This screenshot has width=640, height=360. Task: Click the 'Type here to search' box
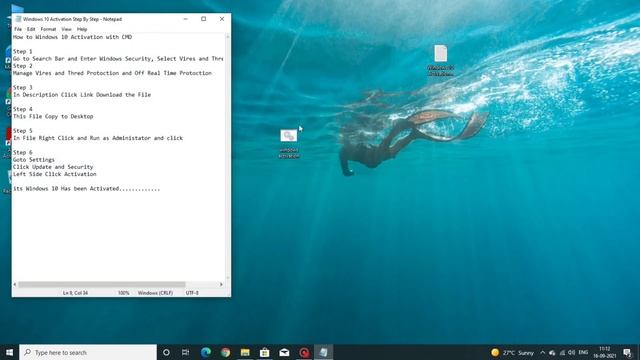(88, 352)
